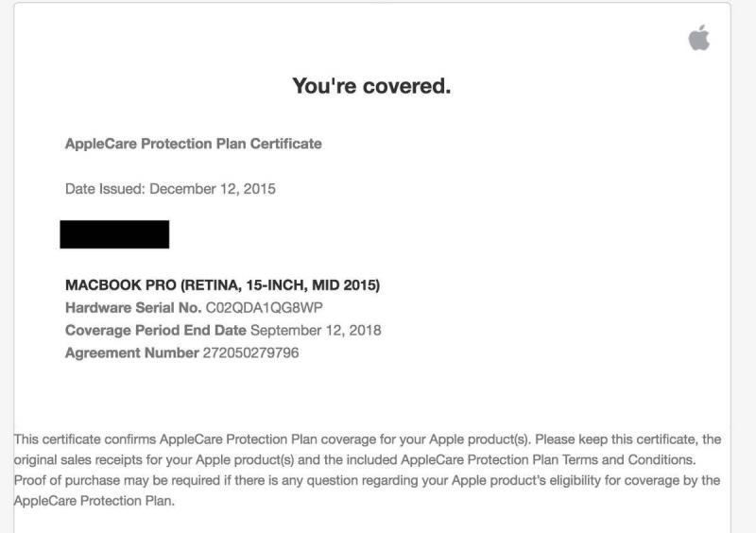Select the MACBOOK PRO product name line
756x533 pixels.
(x=222, y=285)
